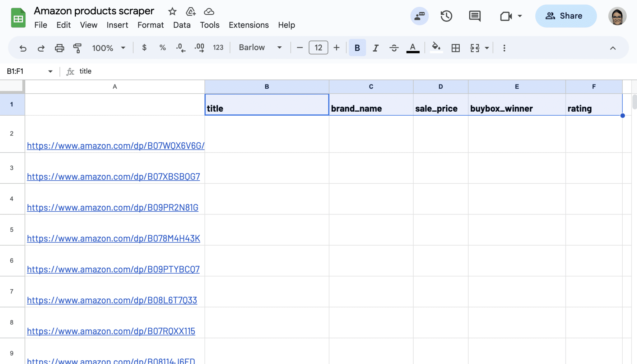Screen dimensions: 637x364
Task: Click the Print icon
Action: coord(59,48)
